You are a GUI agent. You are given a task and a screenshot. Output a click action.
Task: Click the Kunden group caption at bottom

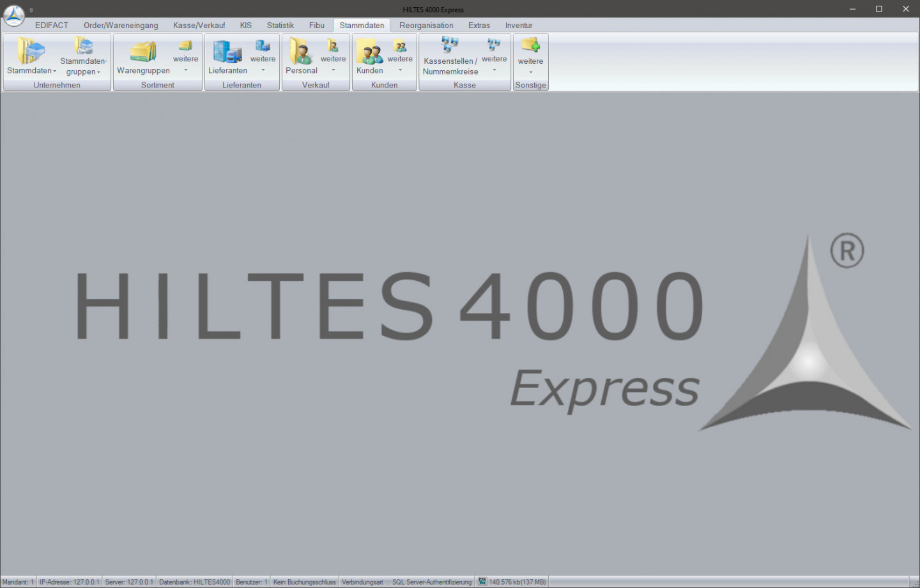click(x=385, y=85)
